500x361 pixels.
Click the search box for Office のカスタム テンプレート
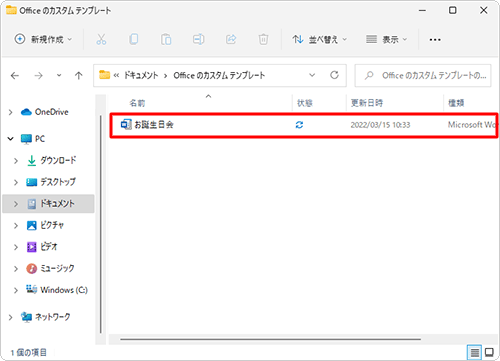(x=423, y=76)
